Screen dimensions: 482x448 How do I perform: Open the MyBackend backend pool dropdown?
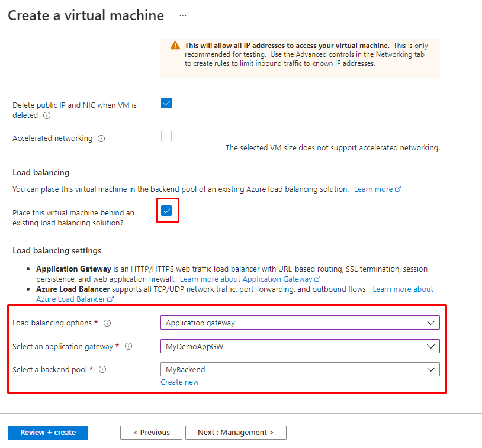point(300,369)
